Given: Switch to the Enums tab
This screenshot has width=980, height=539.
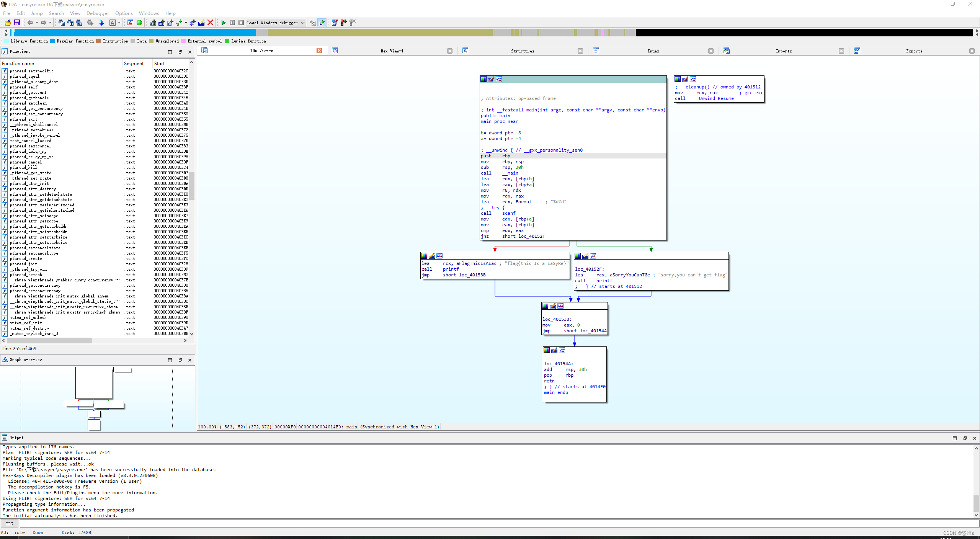Looking at the screenshot, I should (653, 51).
